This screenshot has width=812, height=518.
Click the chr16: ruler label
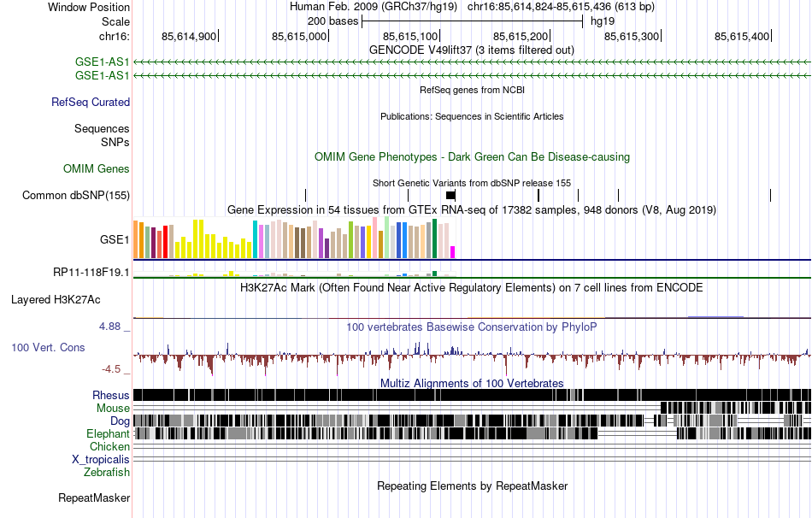[x=114, y=36]
